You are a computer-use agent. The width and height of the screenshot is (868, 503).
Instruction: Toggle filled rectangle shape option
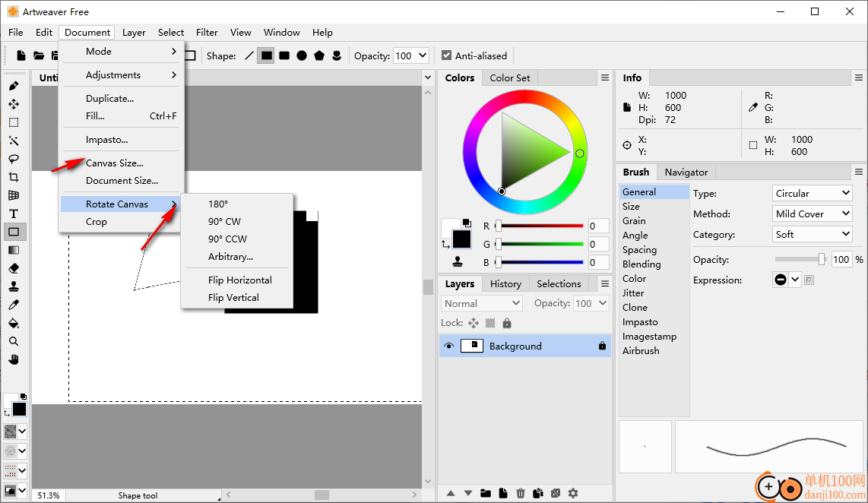[266, 56]
